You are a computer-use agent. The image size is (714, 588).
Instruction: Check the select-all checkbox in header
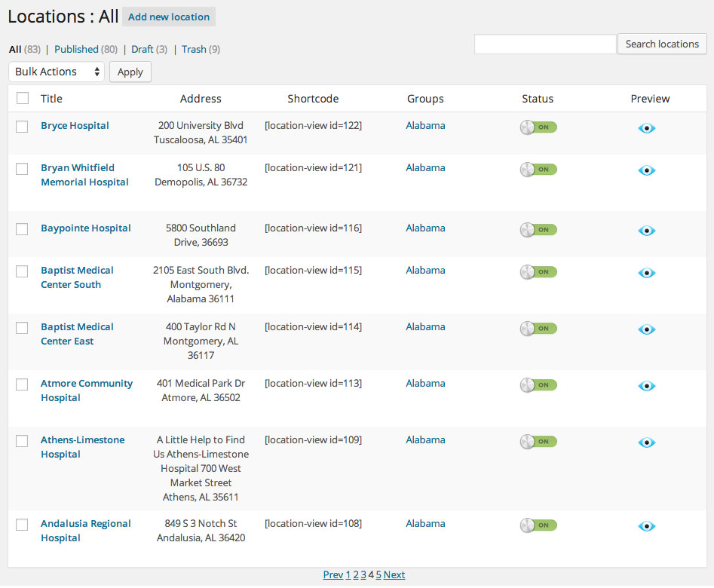pyautogui.click(x=23, y=98)
